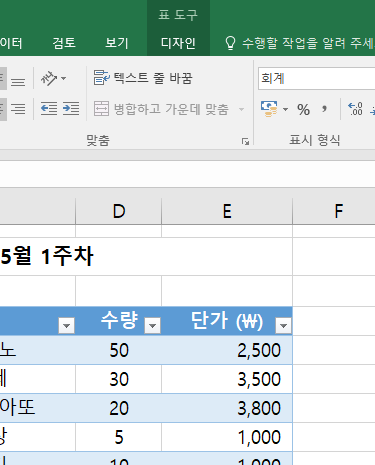The height and width of the screenshot is (465, 375).
Task: Select the 단가 (₩) header cell
Action: [x=227, y=321]
